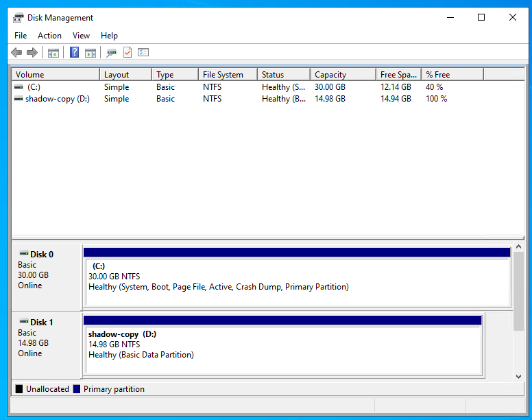Click the 100 % free cell
Image resolution: width=532 pixels, height=420 pixels.
tap(436, 99)
